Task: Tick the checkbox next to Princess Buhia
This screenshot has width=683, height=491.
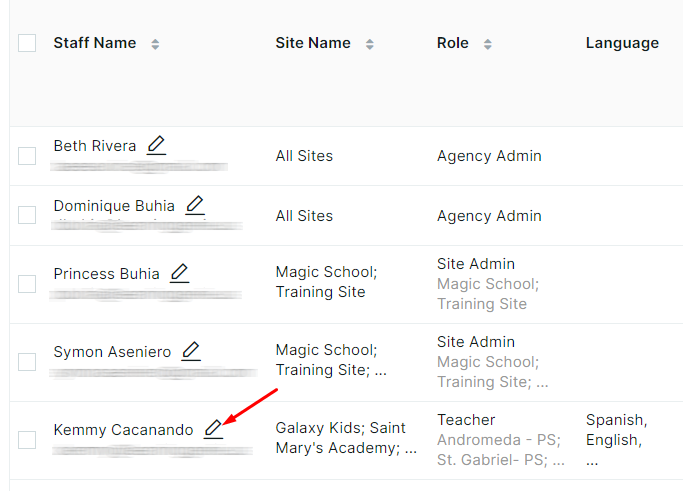Action: pyautogui.click(x=27, y=284)
